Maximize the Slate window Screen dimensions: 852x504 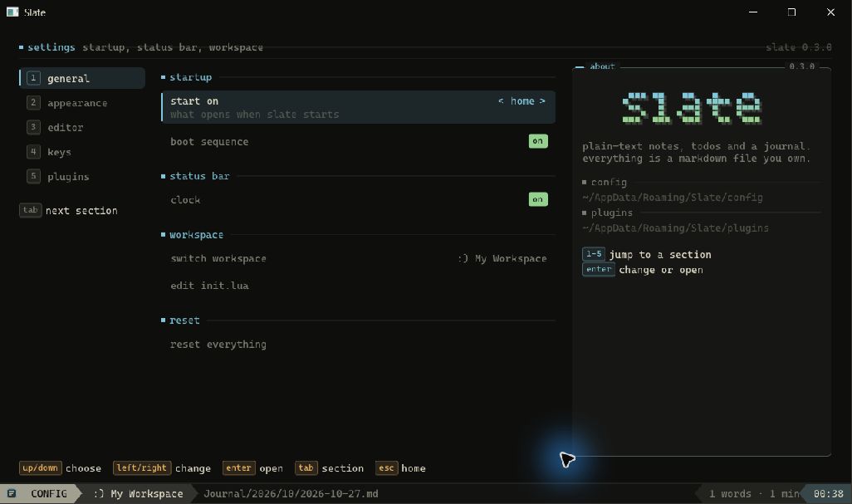pos(791,12)
